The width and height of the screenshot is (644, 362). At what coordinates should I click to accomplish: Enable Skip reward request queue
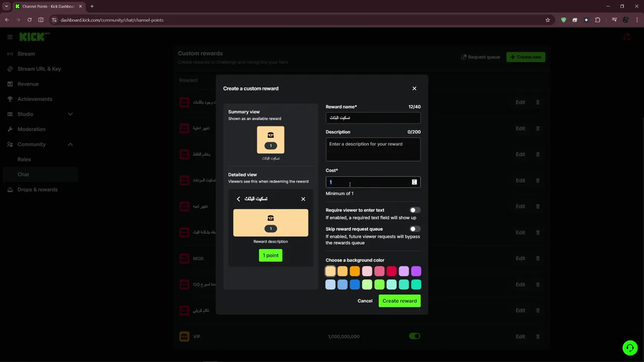[x=415, y=229]
